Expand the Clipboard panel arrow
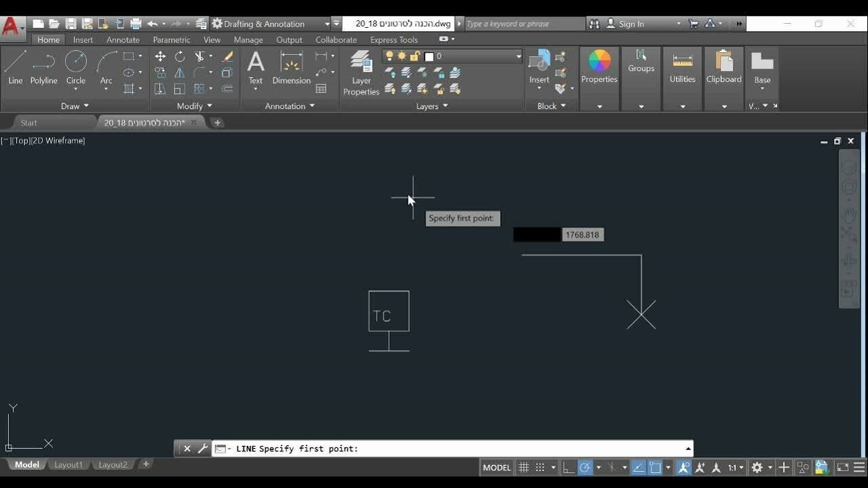 724,106
